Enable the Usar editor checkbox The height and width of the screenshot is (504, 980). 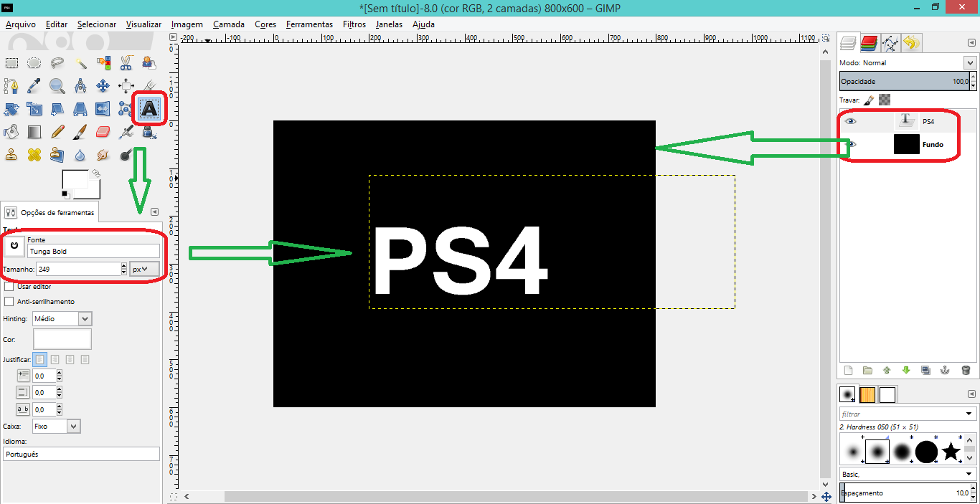tap(9, 286)
